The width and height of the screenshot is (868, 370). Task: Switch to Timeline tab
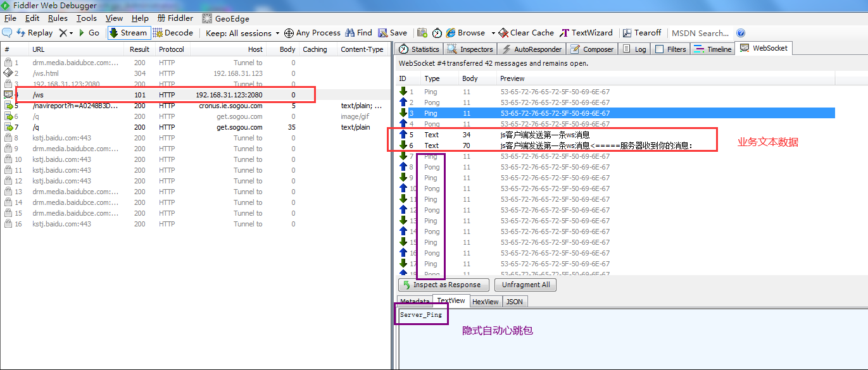pos(713,49)
